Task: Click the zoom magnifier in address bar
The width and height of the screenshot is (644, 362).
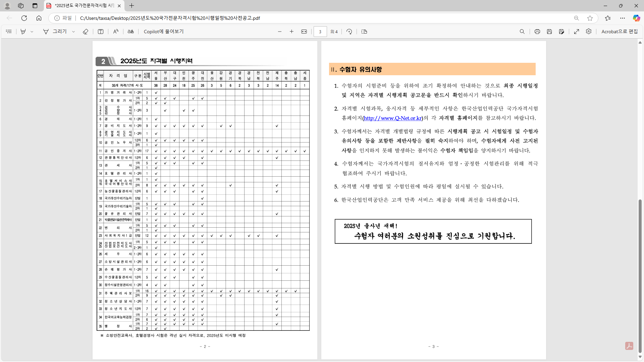Action: 576,18
